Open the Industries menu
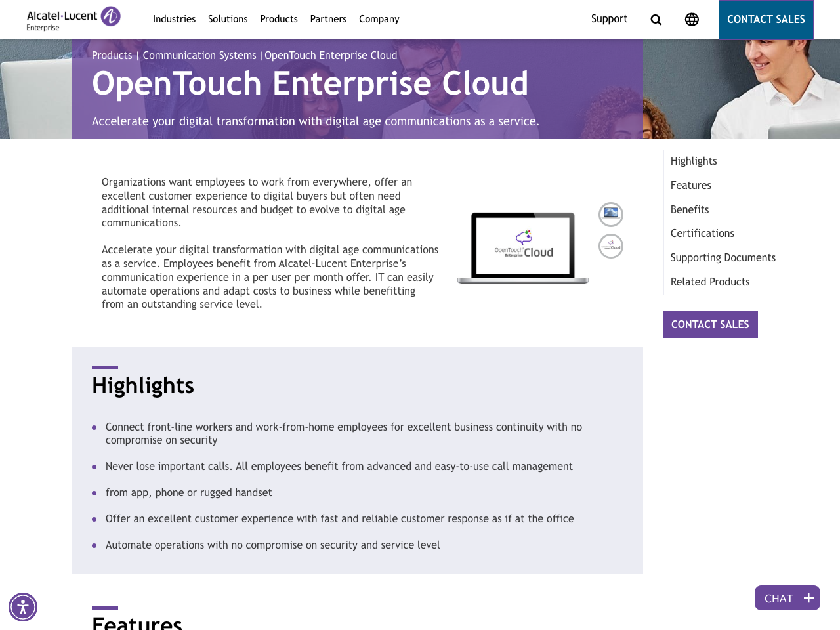Viewport: 840px width, 630px height. pos(174,19)
